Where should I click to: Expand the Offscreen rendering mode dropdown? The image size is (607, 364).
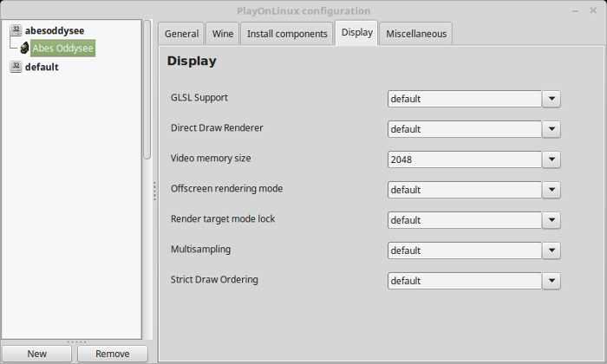click(x=552, y=190)
